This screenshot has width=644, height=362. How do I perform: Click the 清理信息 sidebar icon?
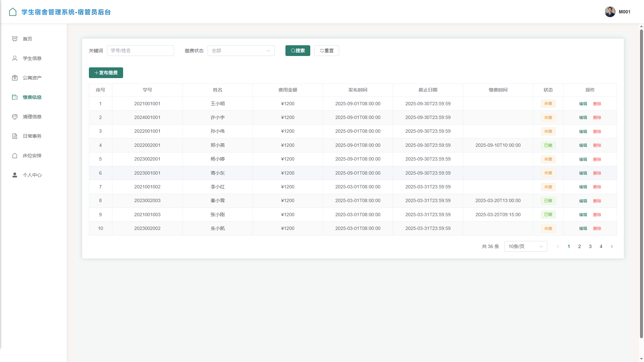[15, 117]
